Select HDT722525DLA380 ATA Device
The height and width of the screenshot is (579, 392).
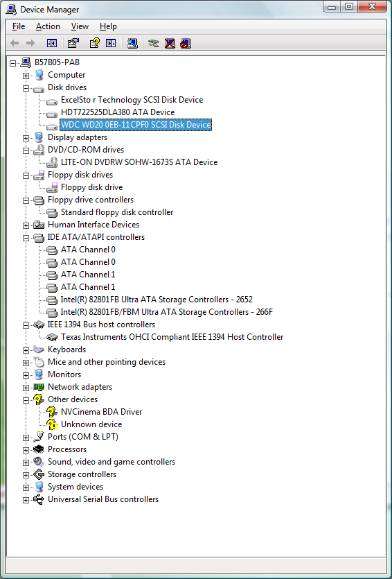[x=118, y=112]
